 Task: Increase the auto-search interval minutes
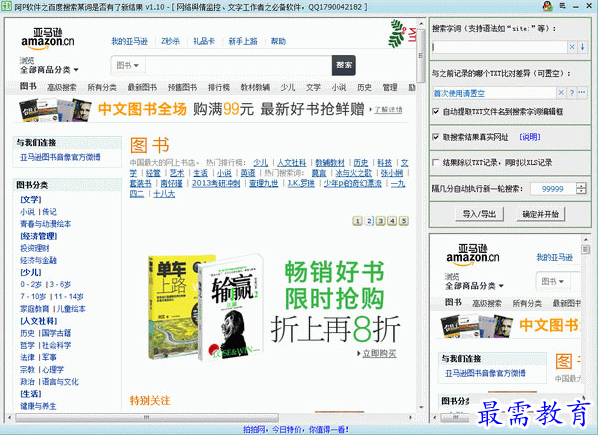tap(581, 186)
